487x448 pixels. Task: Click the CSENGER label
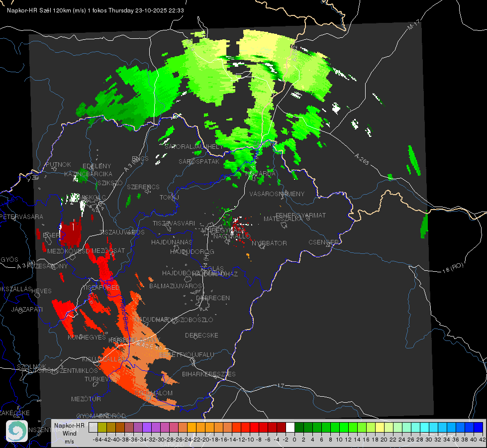pyautogui.click(x=323, y=242)
